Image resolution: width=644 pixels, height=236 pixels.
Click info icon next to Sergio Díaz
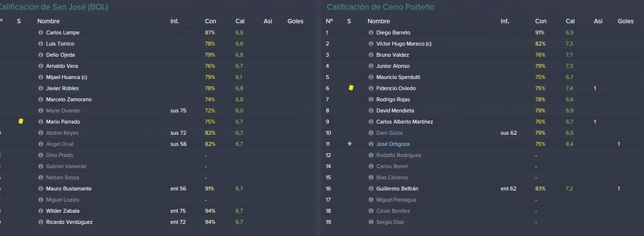(371, 222)
